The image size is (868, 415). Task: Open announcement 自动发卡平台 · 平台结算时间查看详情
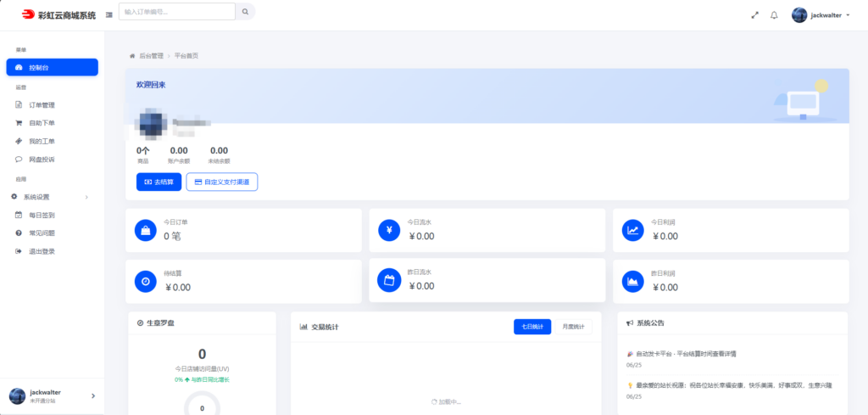point(686,354)
